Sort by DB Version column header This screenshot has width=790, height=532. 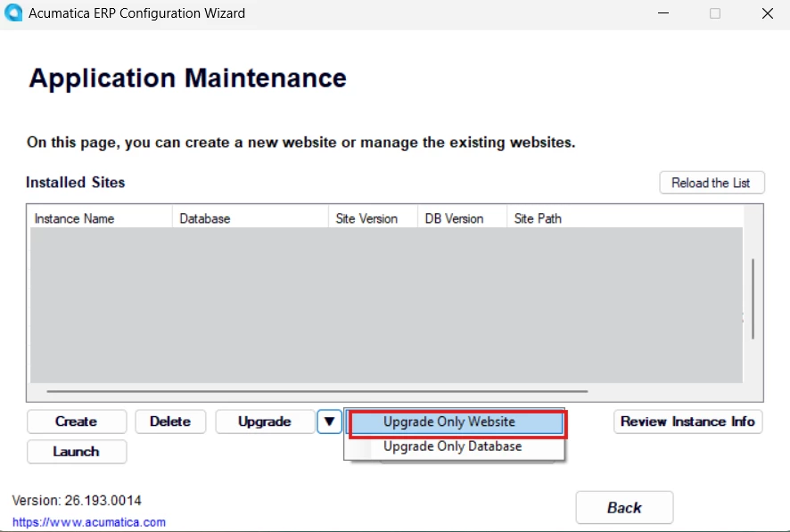coord(463,218)
